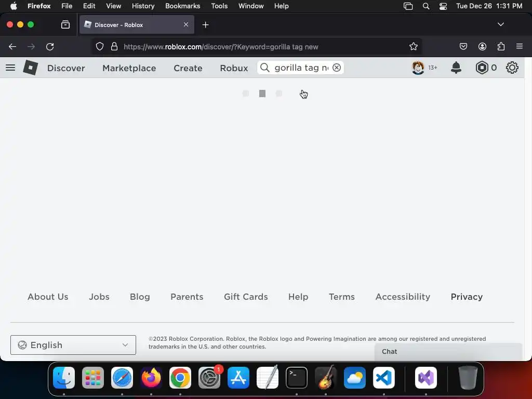Go back with Firefox back arrow
This screenshot has height=399, width=532.
[x=12, y=46]
